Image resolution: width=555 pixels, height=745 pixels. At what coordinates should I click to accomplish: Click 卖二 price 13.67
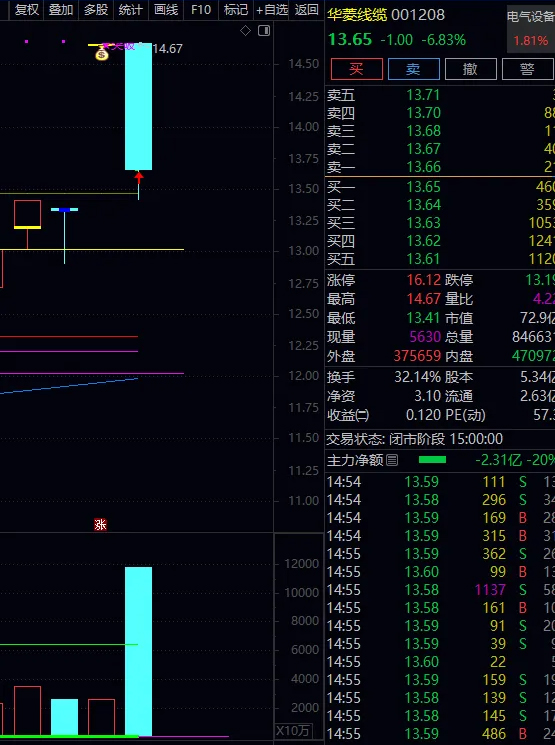tap(423, 149)
